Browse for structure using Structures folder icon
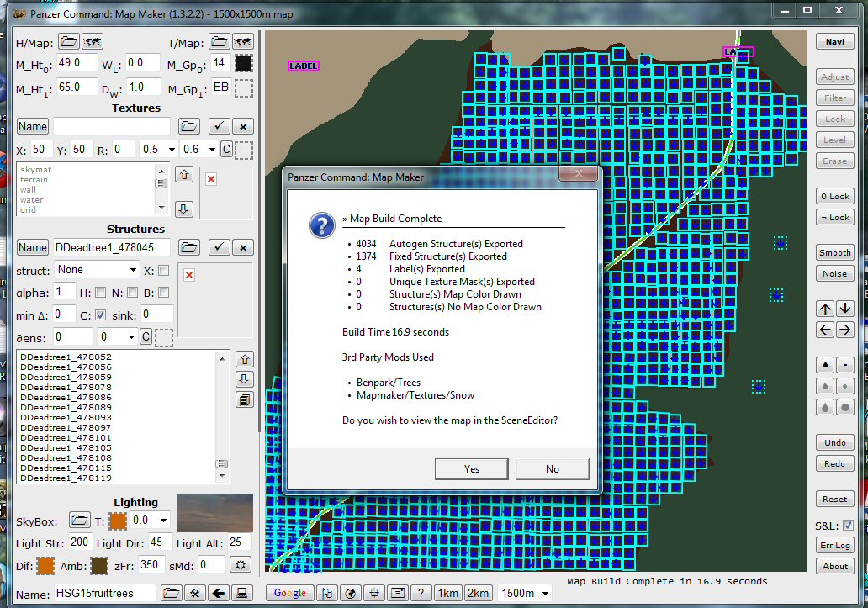The width and height of the screenshot is (868, 608). click(188, 247)
